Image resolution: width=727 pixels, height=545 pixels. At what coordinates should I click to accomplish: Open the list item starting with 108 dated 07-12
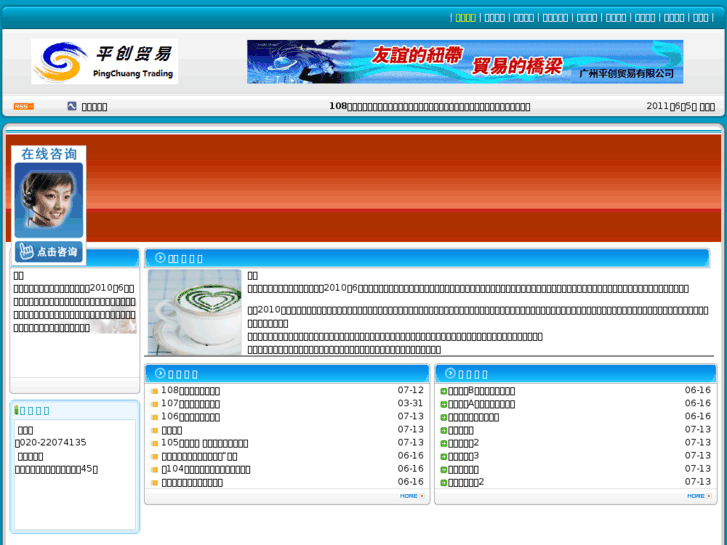click(191, 391)
